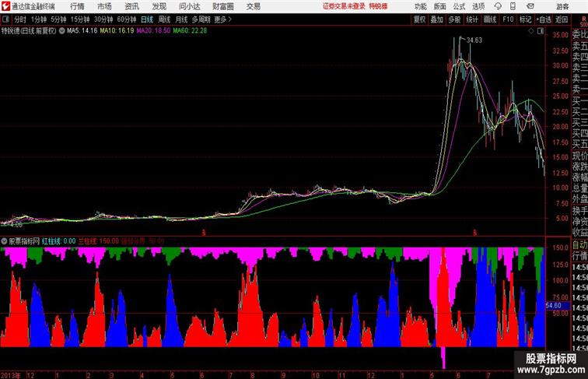Switch to the 月线 period tab
This screenshot has height=379, width=588.
(x=181, y=19)
